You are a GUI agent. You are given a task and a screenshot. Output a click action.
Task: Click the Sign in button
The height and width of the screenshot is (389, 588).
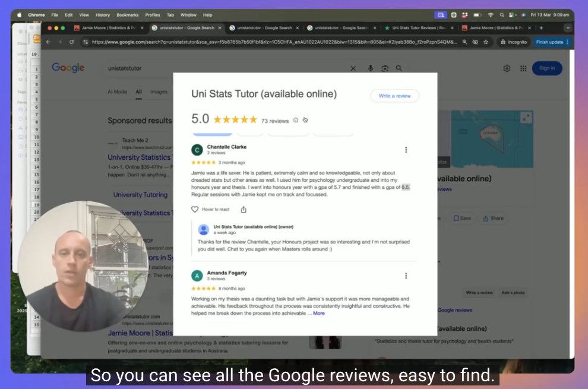[x=547, y=68]
